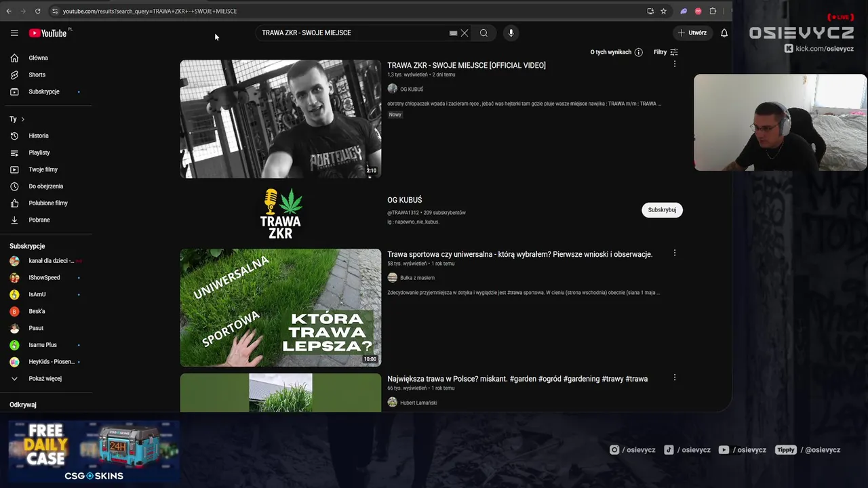This screenshot has width=868, height=488.
Task: Open the IShowSpeed subscription channel
Action: [46, 277]
